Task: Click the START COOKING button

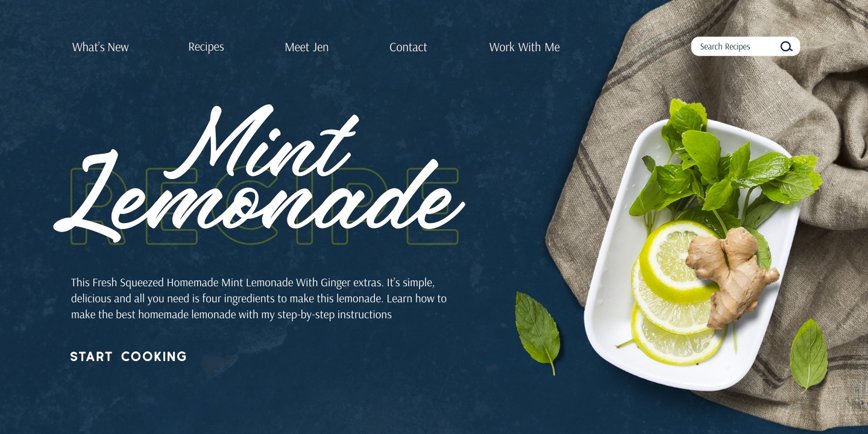Action: coord(128,356)
